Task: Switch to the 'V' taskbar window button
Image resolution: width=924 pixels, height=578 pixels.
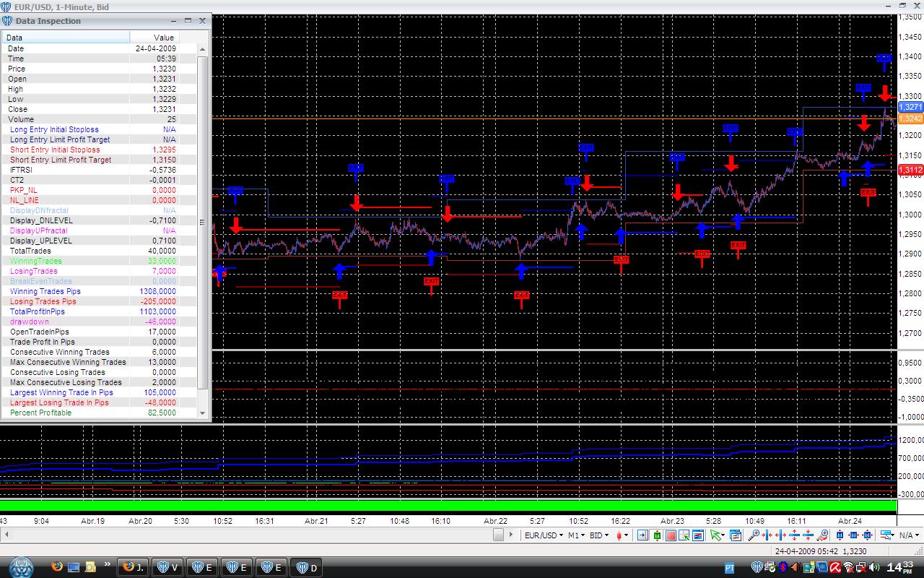Action: [x=167, y=567]
